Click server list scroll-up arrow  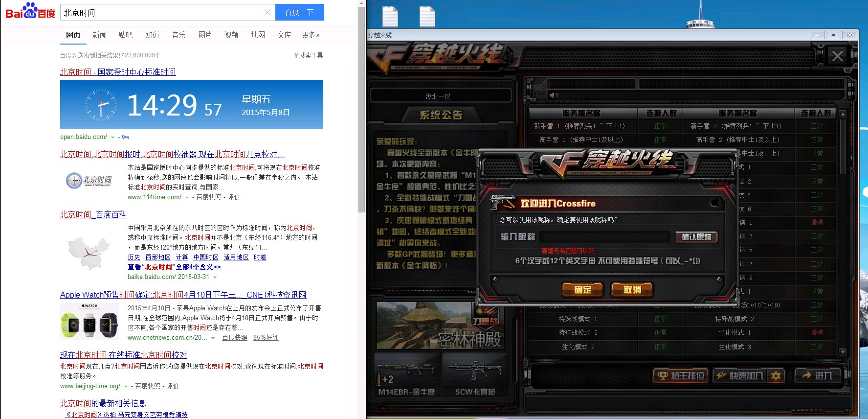click(x=843, y=114)
